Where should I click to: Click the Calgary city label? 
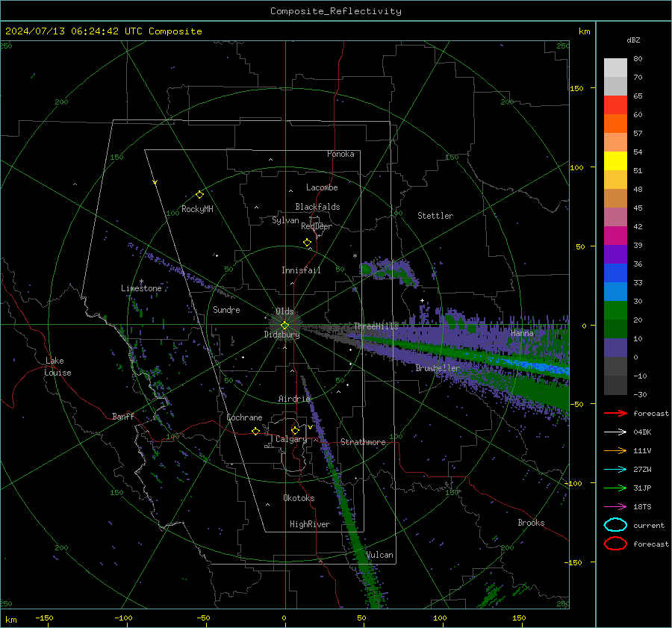tap(291, 439)
